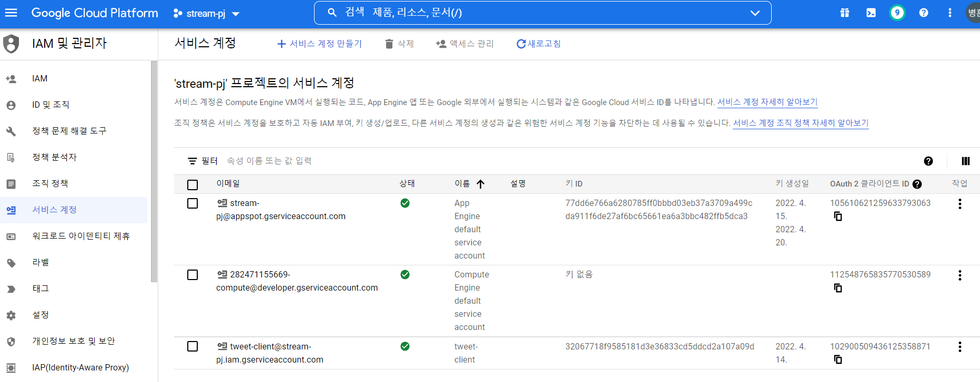Click the name column sort arrow
Image resolution: width=980 pixels, height=382 pixels.
(x=480, y=184)
